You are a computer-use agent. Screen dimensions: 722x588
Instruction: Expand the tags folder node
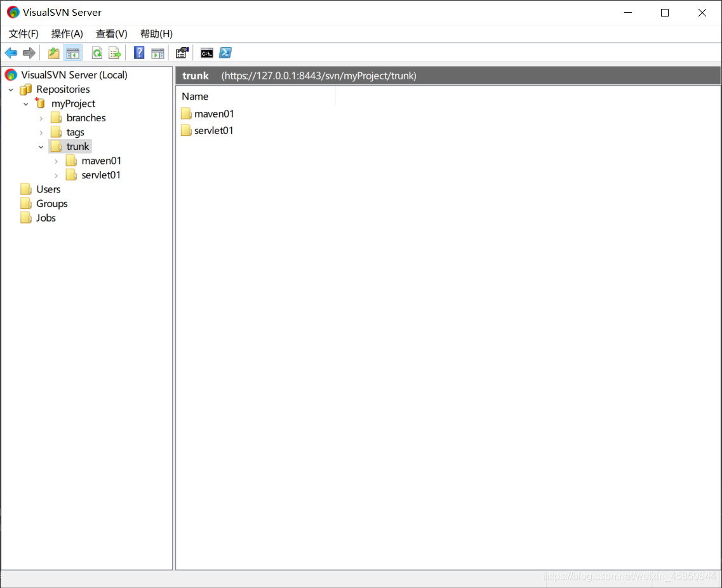tap(41, 133)
